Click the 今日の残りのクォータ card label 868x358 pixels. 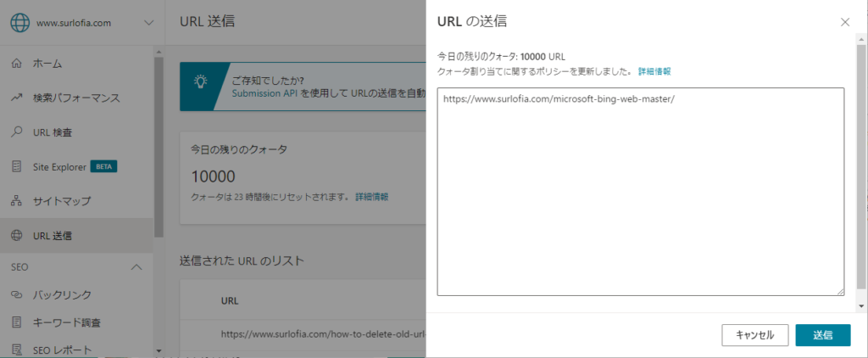[239, 149]
